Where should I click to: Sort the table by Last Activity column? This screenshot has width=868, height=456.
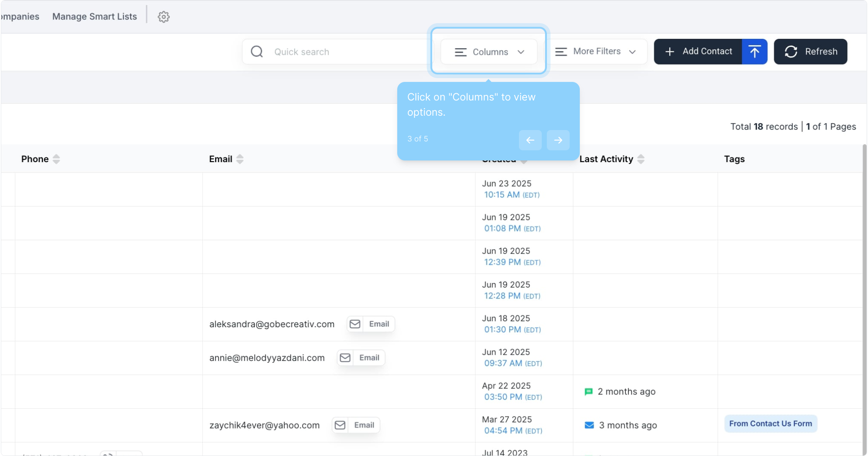point(641,159)
